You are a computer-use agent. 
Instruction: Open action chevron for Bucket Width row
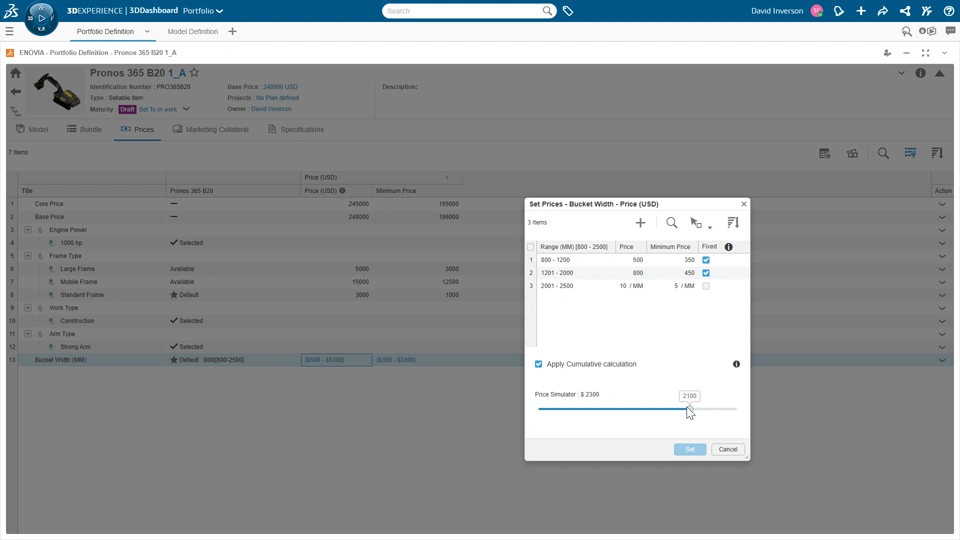[x=942, y=360]
